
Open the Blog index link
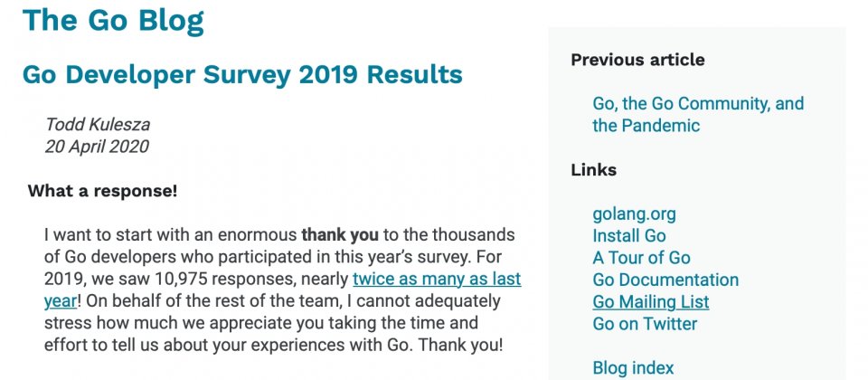point(633,368)
